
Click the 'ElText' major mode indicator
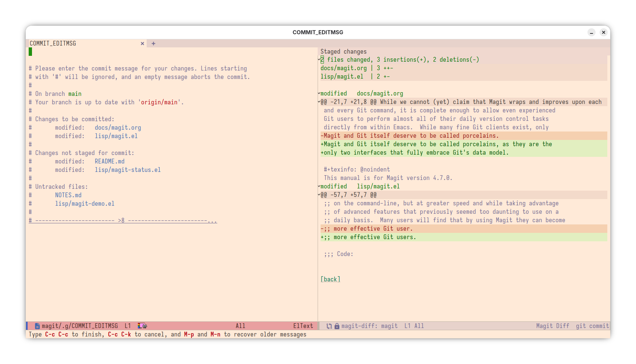(x=303, y=326)
